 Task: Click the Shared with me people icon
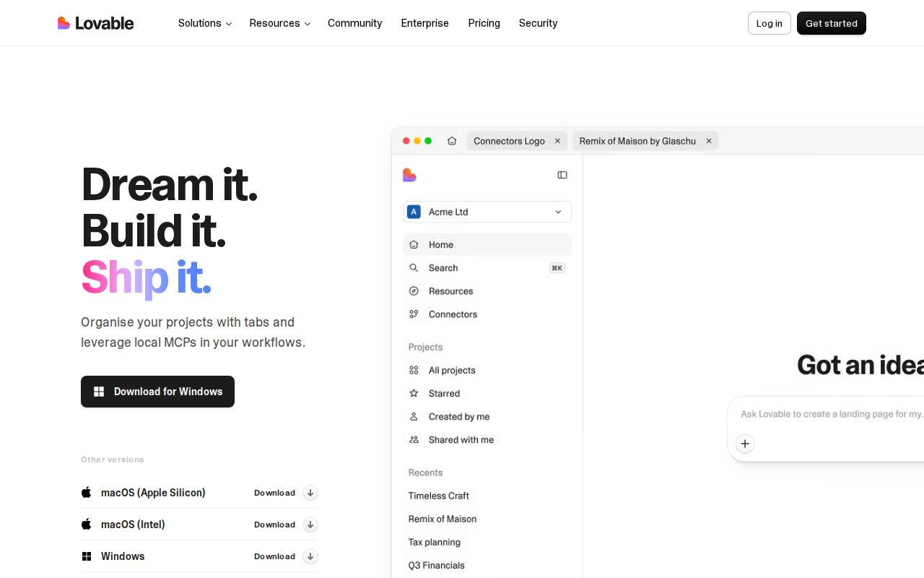[414, 440]
